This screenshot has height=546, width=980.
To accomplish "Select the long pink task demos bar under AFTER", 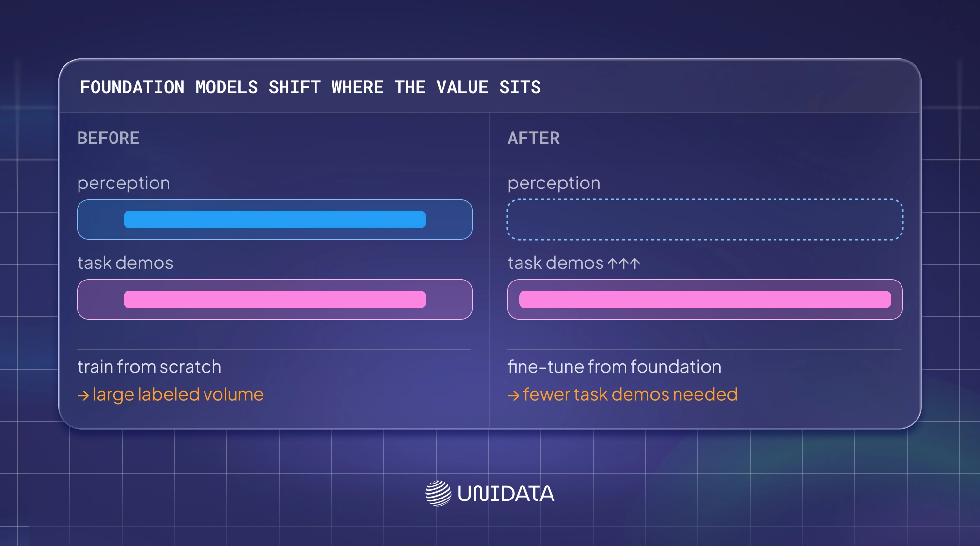I will tap(705, 299).
